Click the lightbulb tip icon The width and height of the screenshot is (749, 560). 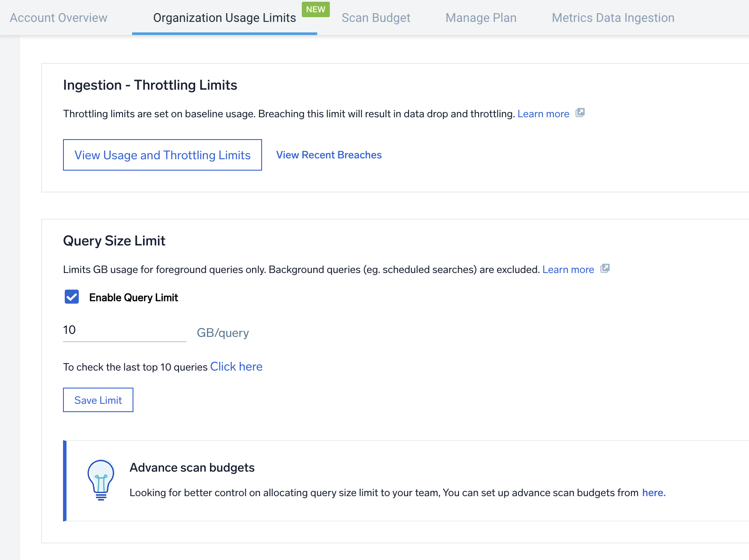click(101, 480)
